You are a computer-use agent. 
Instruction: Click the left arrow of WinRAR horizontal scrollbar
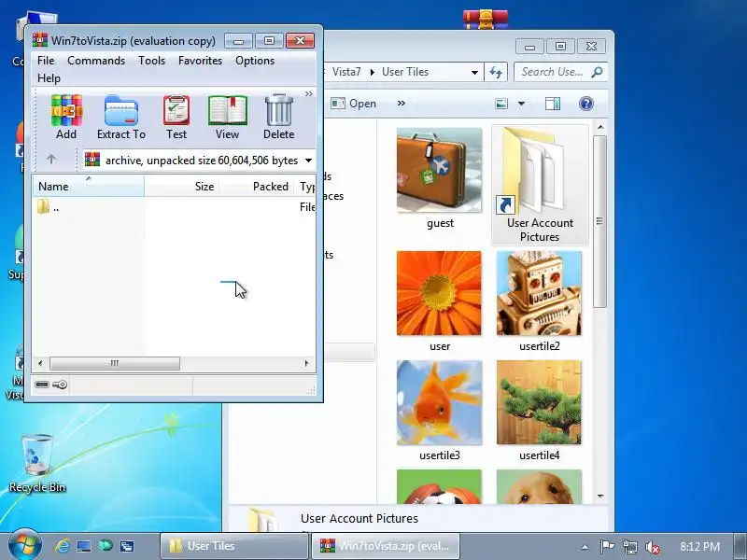(x=40, y=363)
